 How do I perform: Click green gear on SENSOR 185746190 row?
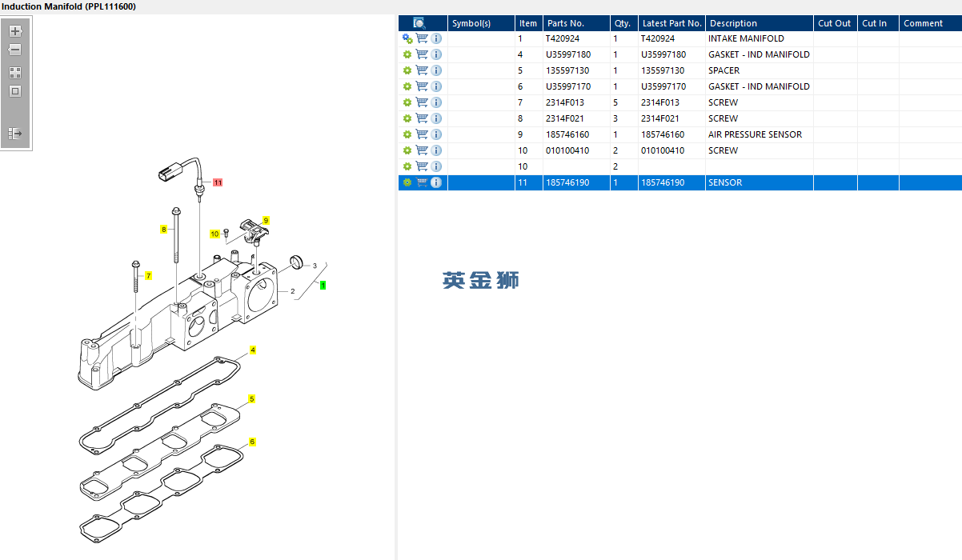[407, 182]
